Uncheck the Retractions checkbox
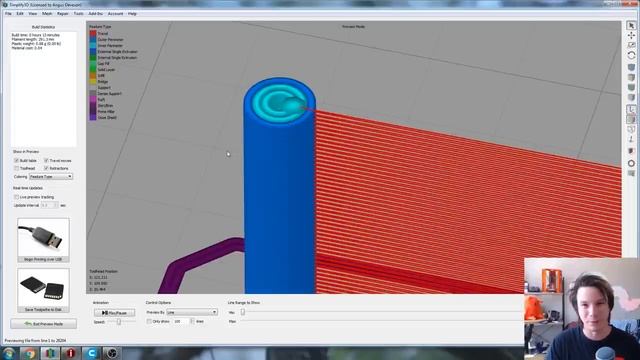Viewport: 640px width, 360px height. click(46, 168)
